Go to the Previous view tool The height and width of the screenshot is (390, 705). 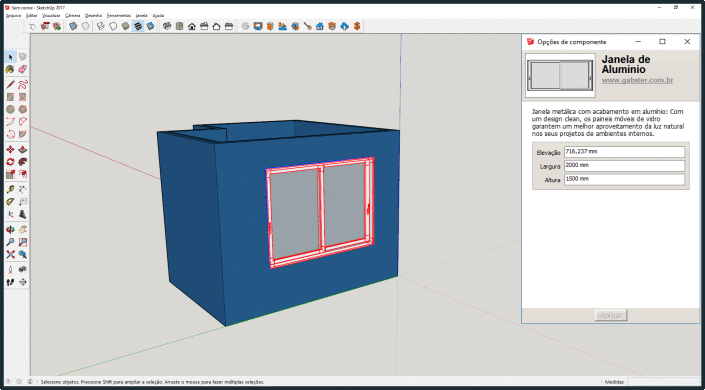tap(22, 255)
